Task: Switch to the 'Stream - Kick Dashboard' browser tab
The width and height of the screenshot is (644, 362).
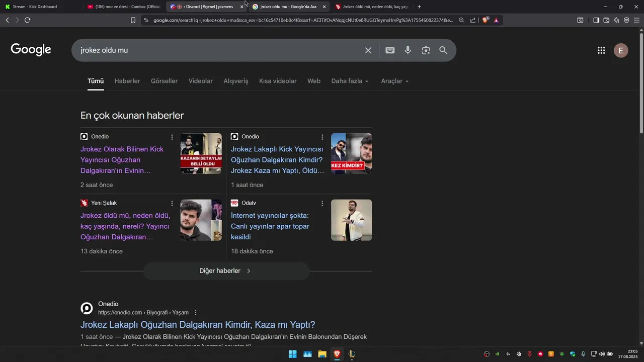Action: pyautogui.click(x=40, y=7)
